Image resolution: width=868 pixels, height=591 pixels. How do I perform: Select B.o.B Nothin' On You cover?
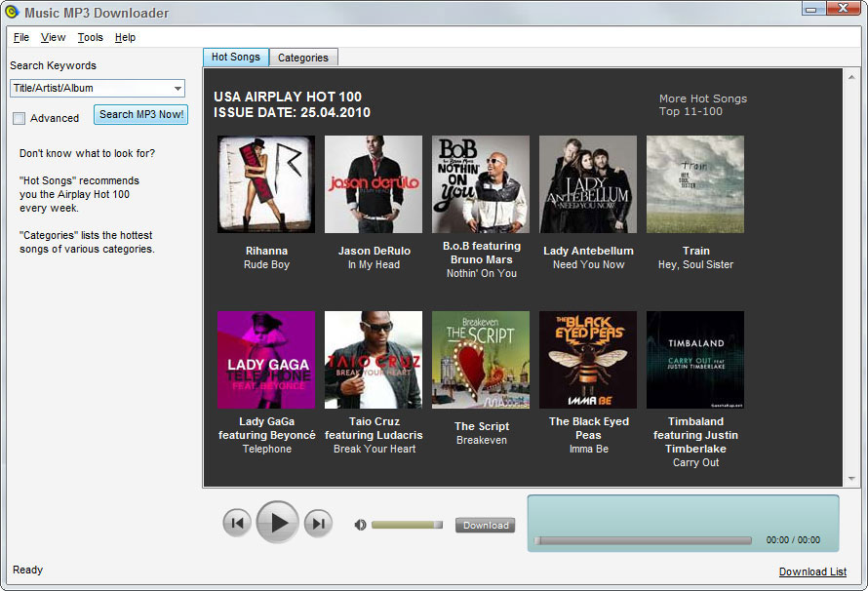(x=481, y=184)
